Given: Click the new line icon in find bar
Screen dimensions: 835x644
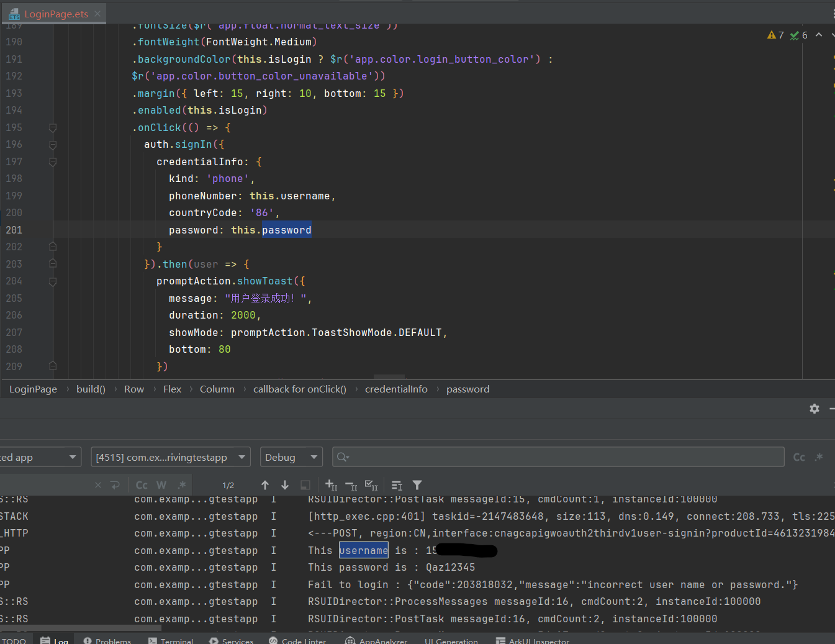Looking at the screenshot, I should pyautogui.click(x=115, y=485).
